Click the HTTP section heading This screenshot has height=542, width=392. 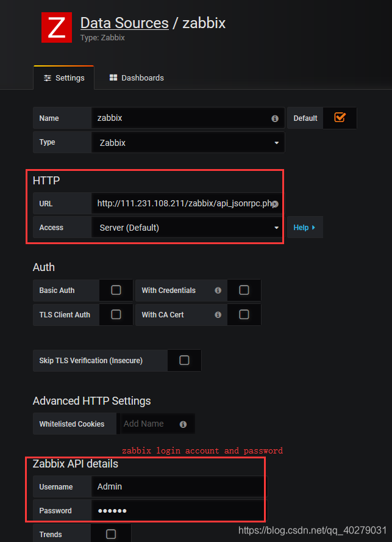coord(46,181)
